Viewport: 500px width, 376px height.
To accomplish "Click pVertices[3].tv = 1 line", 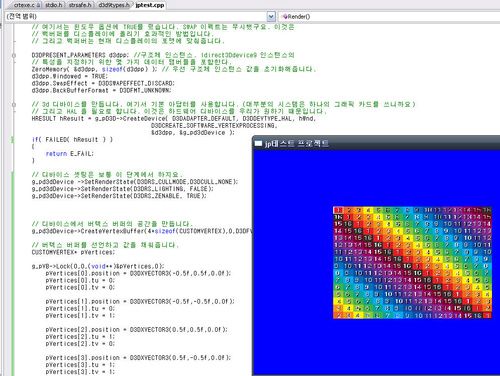I will [80, 371].
